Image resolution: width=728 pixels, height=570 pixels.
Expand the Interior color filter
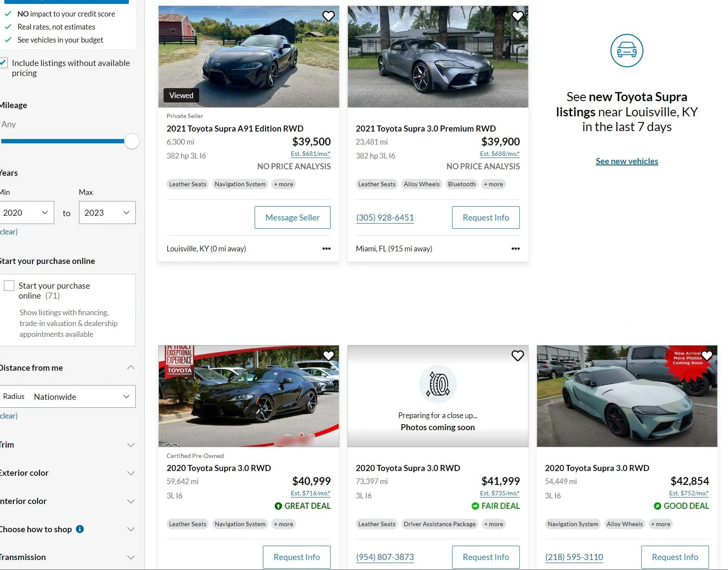[131, 501]
